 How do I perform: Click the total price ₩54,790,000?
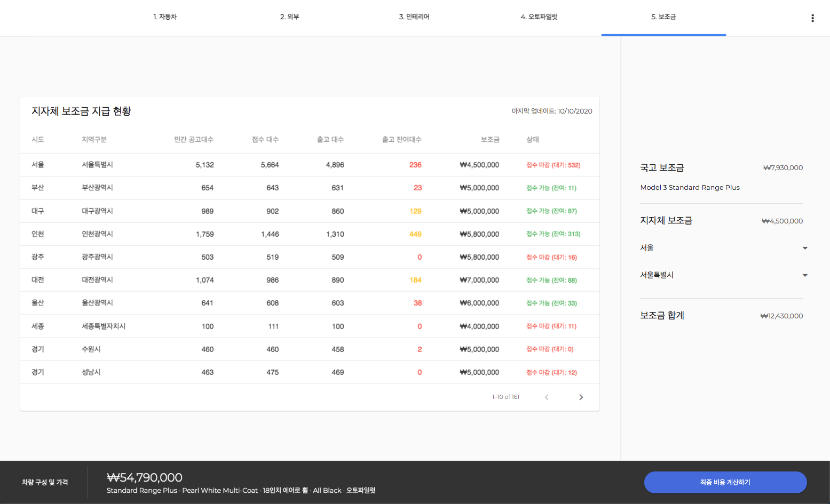pos(145,478)
